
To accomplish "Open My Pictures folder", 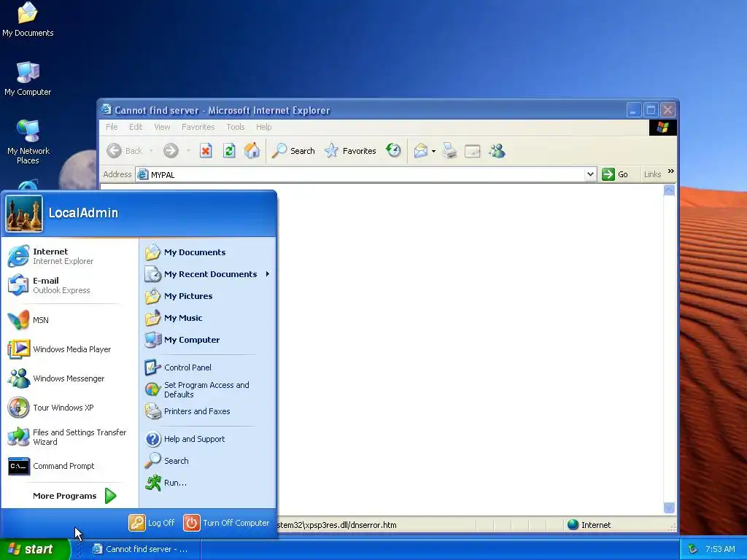I will 208,296.
